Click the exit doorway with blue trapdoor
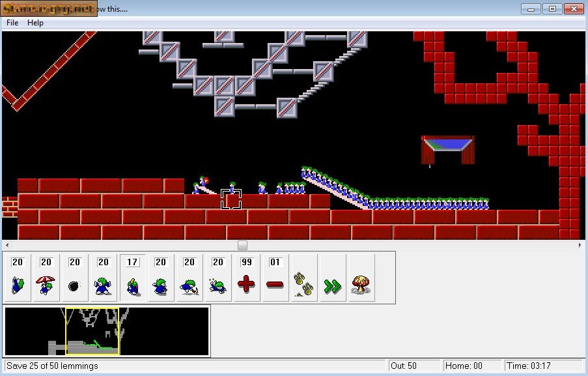The height and width of the screenshot is (376, 588). [448, 150]
